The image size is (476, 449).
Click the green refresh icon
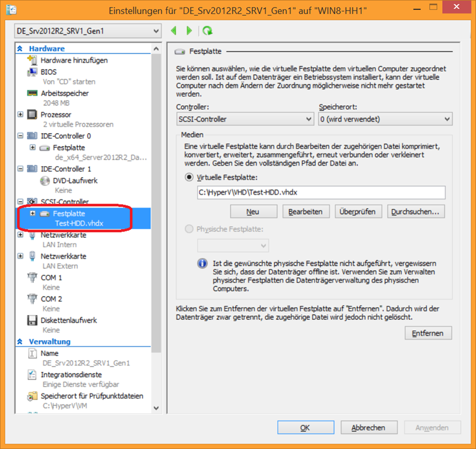[x=208, y=30]
